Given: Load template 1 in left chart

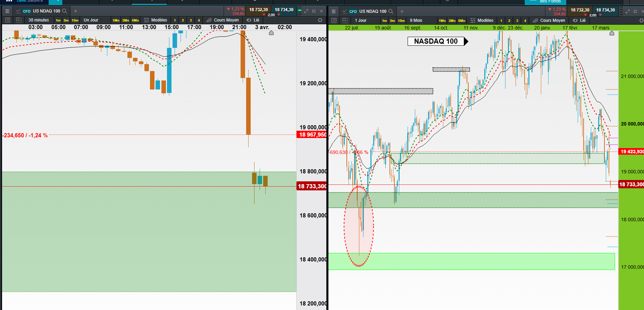Looking at the screenshot, I should click(175, 20).
